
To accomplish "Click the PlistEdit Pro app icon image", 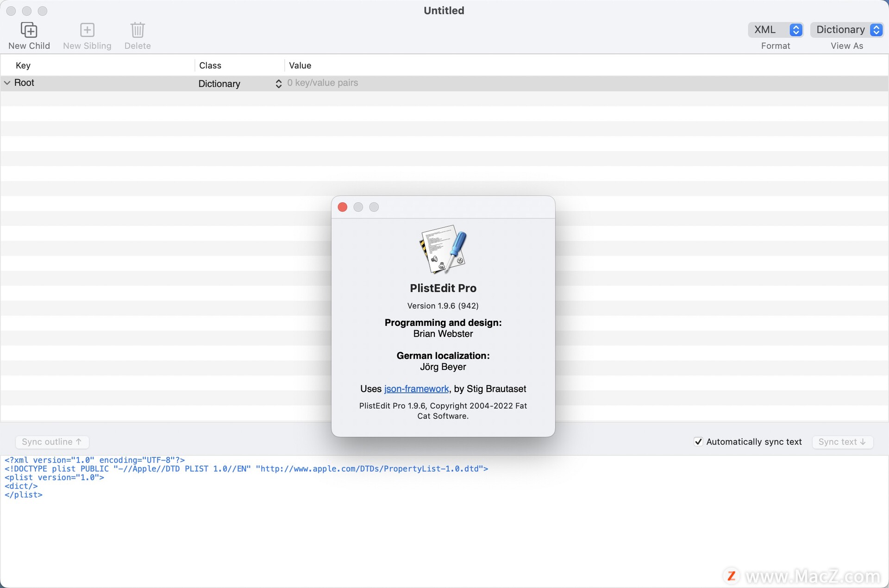I will pyautogui.click(x=443, y=249).
